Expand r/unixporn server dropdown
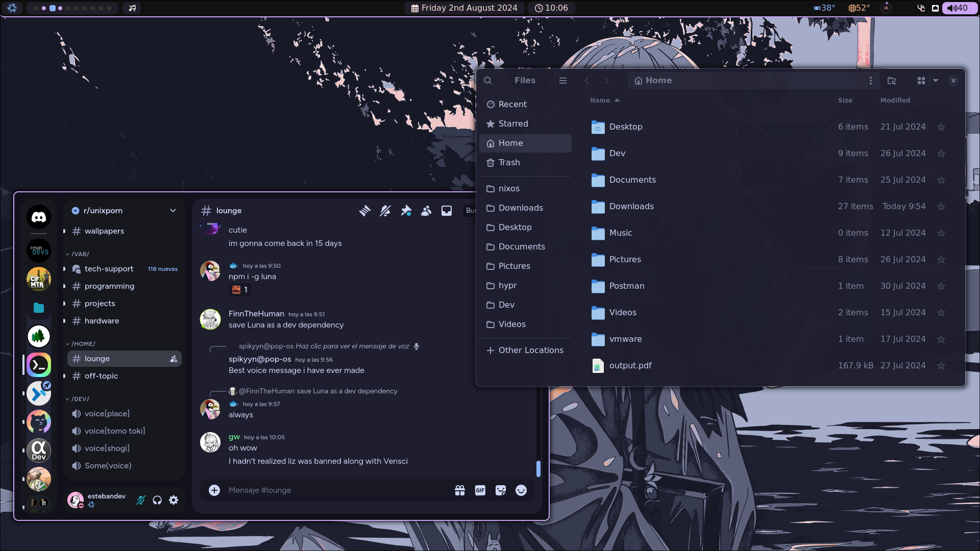Image resolution: width=980 pixels, height=551 pixels. (173, 211)
